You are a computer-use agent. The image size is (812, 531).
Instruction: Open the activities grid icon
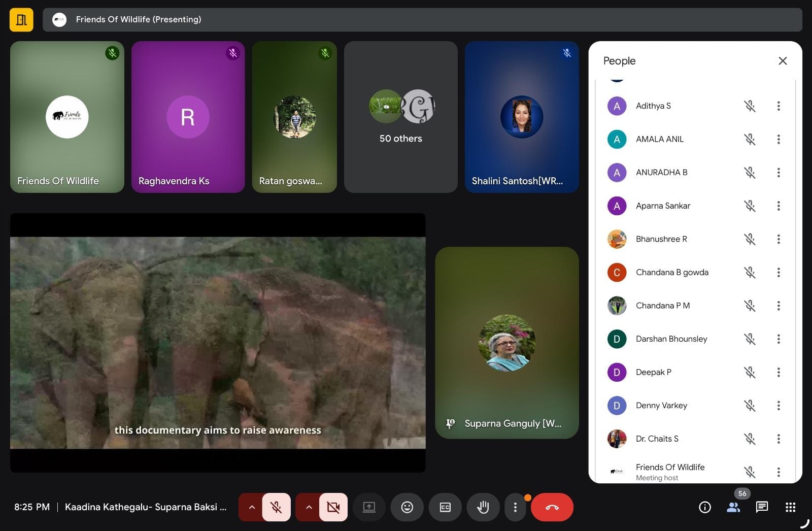coord(790,507)
